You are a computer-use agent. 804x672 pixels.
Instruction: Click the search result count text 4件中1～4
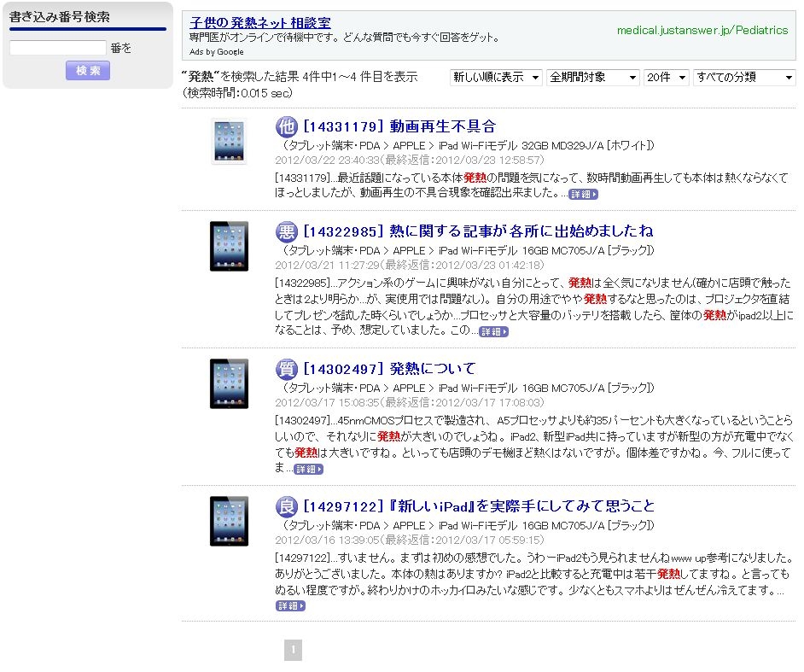[x=329, y=77]
